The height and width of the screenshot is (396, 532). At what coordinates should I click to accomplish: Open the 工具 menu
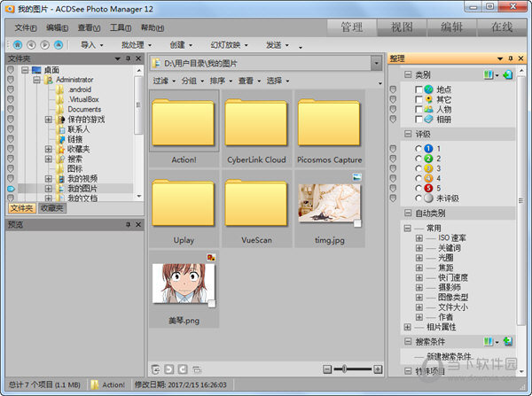point(121,27)
